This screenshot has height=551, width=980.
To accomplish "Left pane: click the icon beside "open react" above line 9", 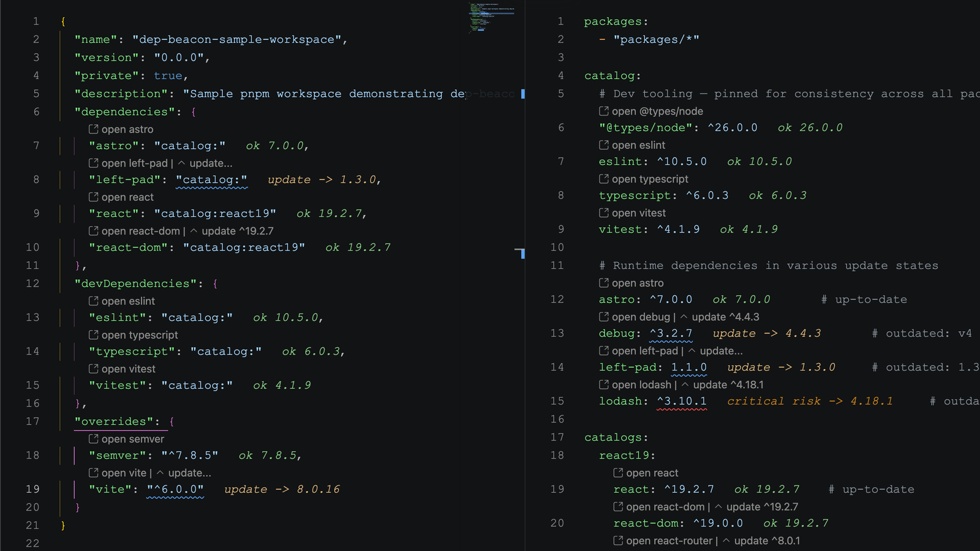I will 94,197.
